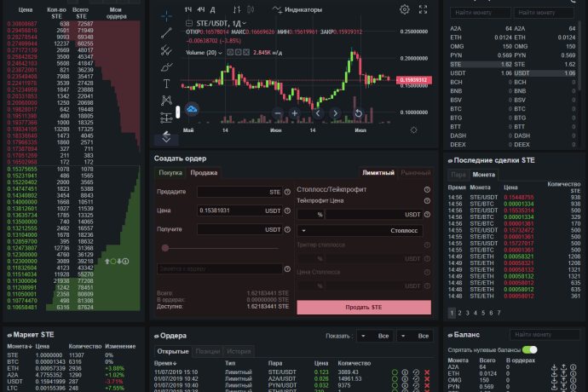Show help for the Цена field
Image resolution: width=588 pixels, height=392 pixels.
click(287, 210)
